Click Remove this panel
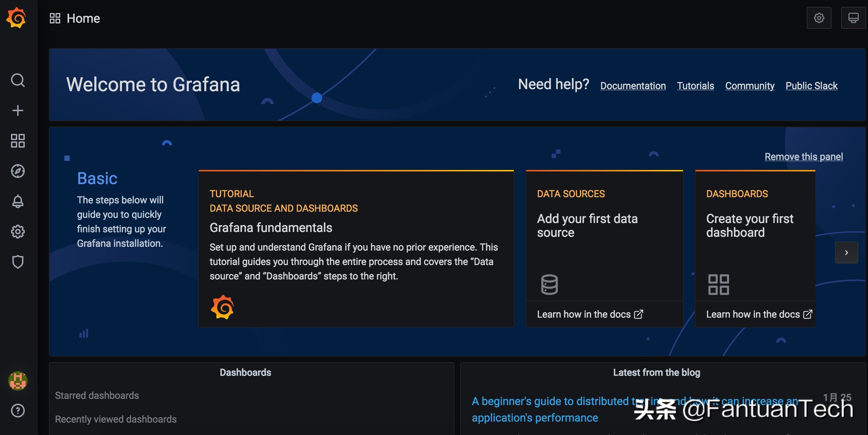 point(804,157)
